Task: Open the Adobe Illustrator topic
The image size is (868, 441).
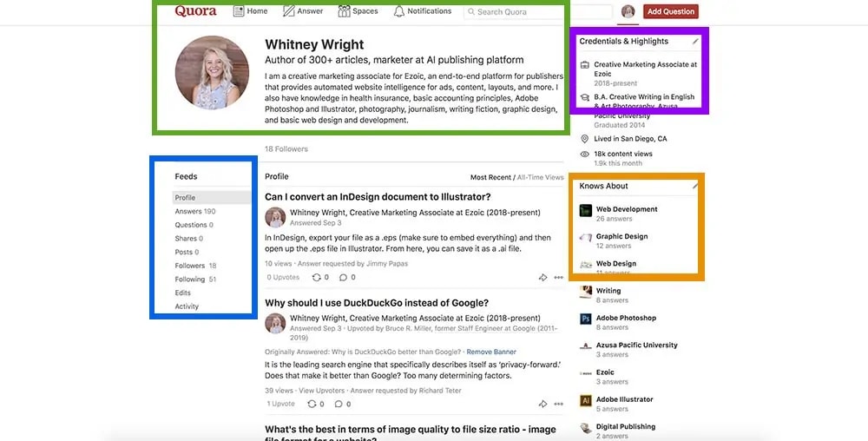Action: coord(624,399)
